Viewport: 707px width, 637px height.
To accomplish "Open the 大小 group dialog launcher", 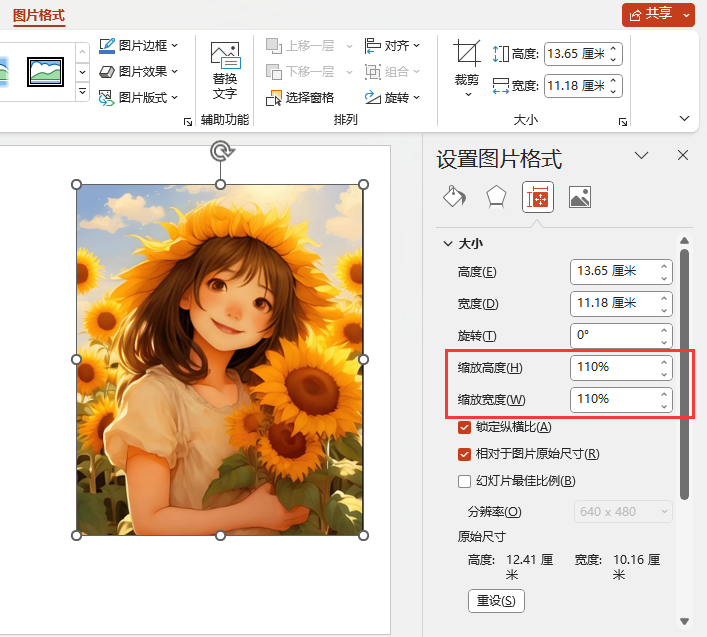I will (x=623, y=122).
